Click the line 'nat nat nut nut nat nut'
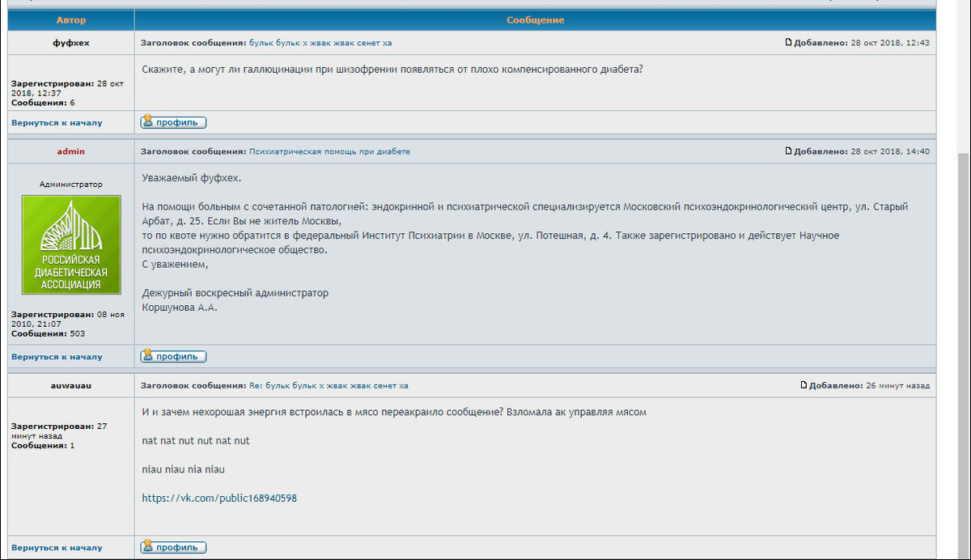971x560 pixels. tap(196, 441)
